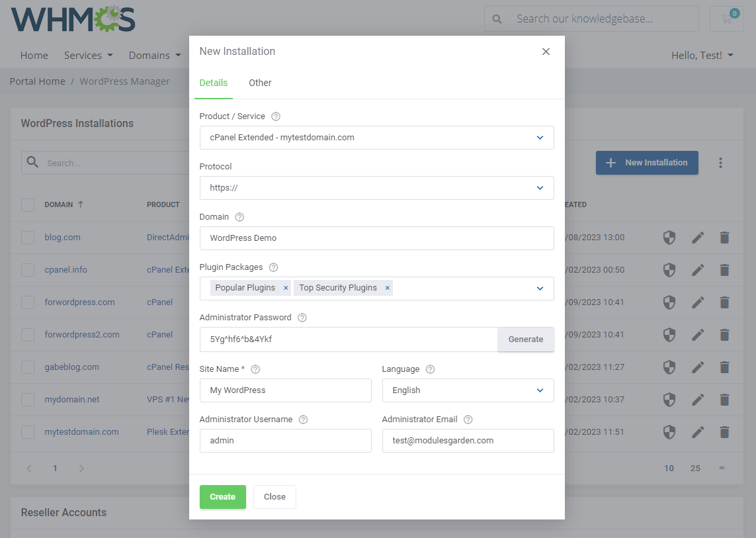Switch to Details tab

[x=213, y=83]
